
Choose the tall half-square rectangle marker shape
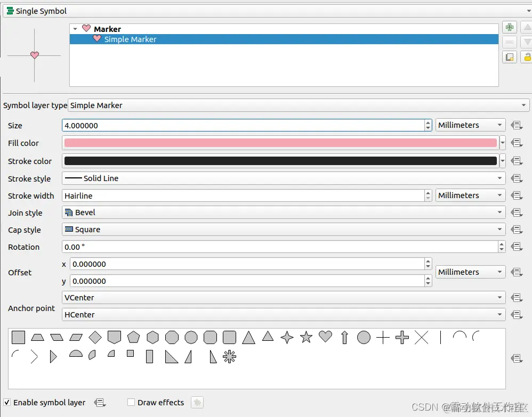coord(149,356)
